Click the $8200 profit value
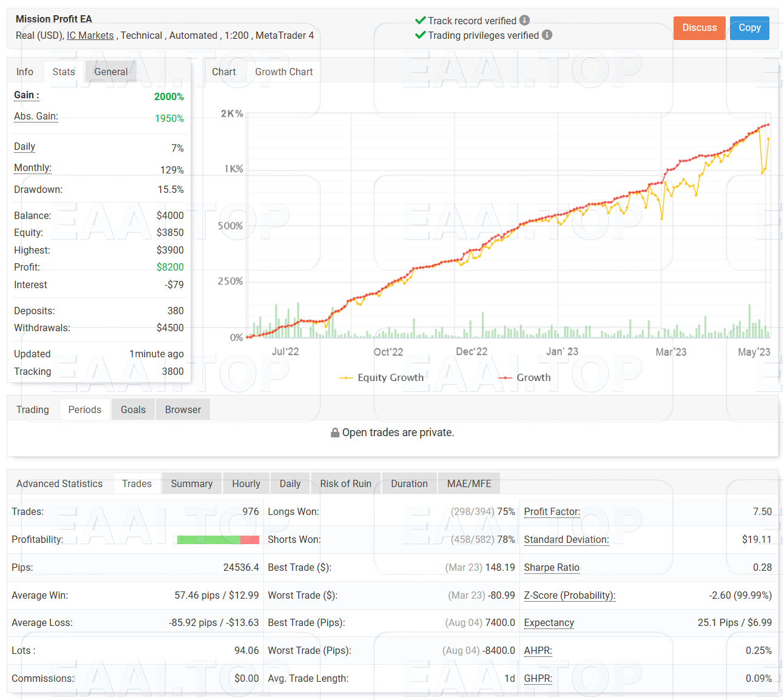The height and width of the screenshot is (700, 784). coord(170,268)
